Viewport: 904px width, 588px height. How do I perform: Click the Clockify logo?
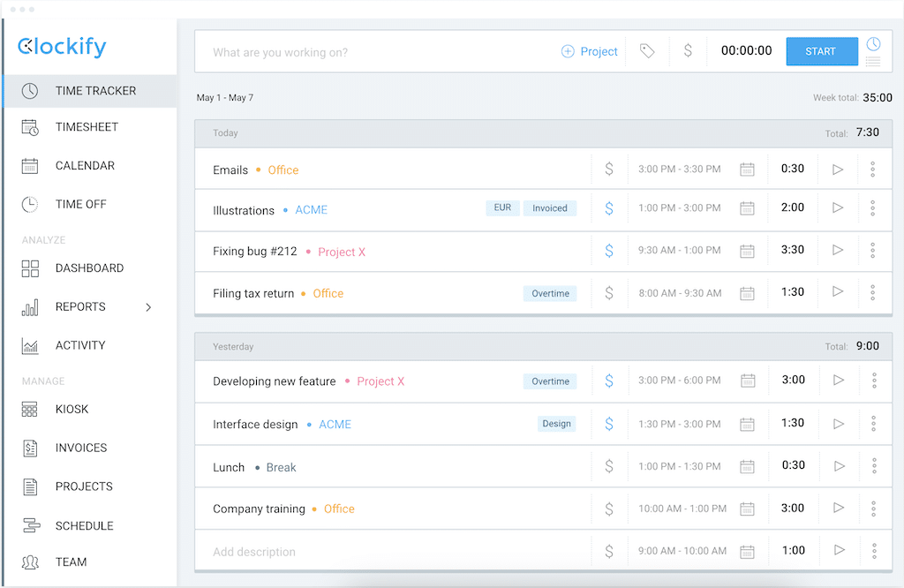point(62,46)
